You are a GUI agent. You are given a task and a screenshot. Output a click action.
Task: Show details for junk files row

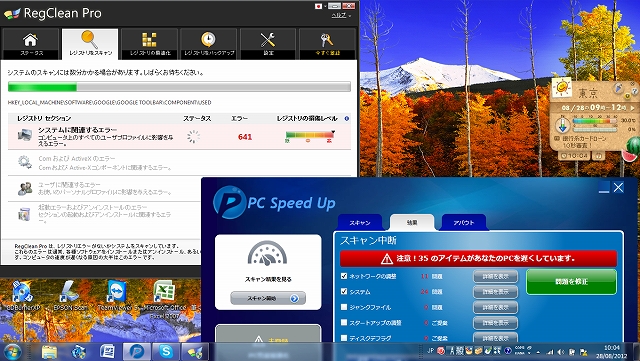coord(496,308)
